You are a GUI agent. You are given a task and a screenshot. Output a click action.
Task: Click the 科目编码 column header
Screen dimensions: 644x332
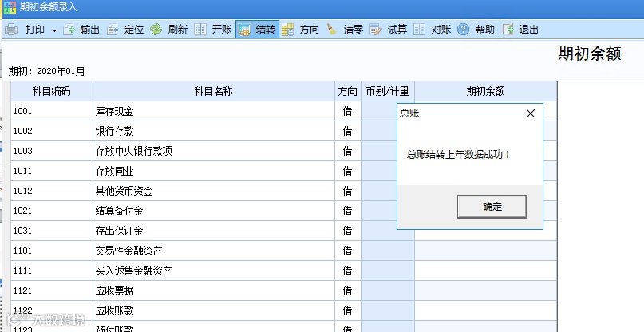tap(52, 91)
